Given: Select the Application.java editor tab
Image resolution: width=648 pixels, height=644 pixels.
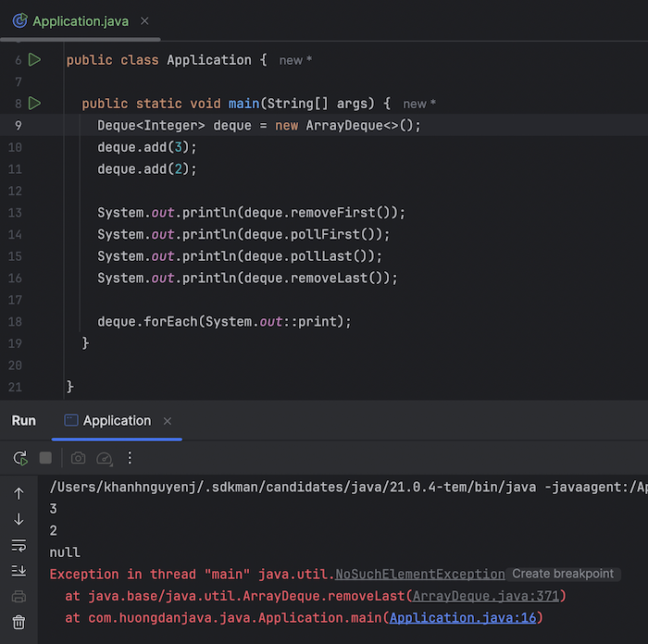Looking at the screenshot, I should point(78,20).
